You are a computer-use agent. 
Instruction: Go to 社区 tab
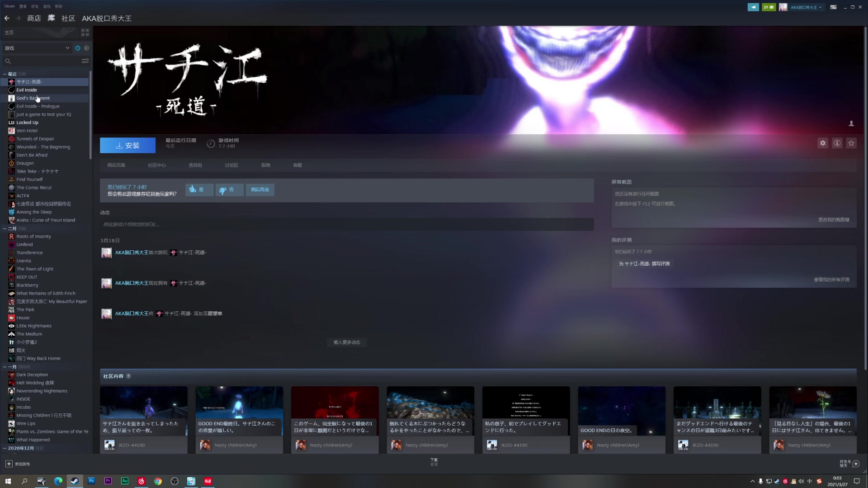pos(68,19)
